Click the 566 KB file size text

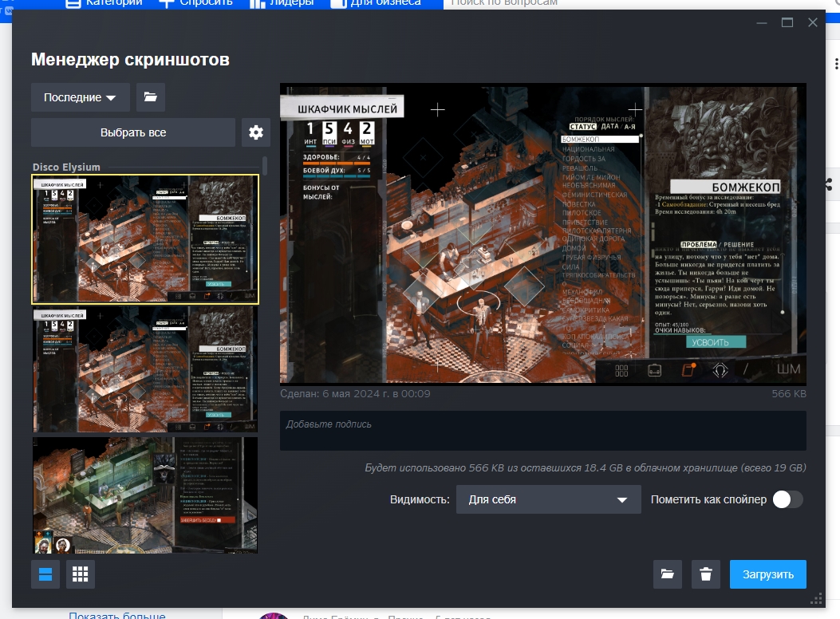(789, 393)
